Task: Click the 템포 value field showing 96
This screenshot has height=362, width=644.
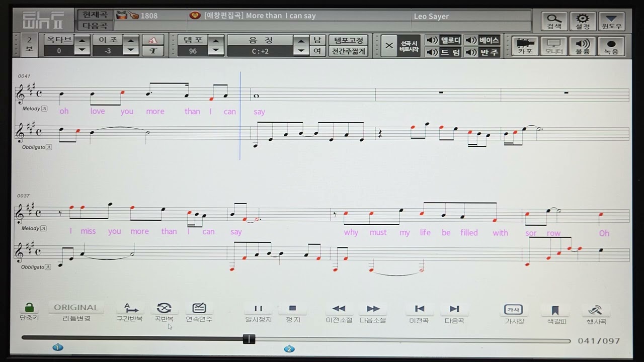Action: pos(193,51)
